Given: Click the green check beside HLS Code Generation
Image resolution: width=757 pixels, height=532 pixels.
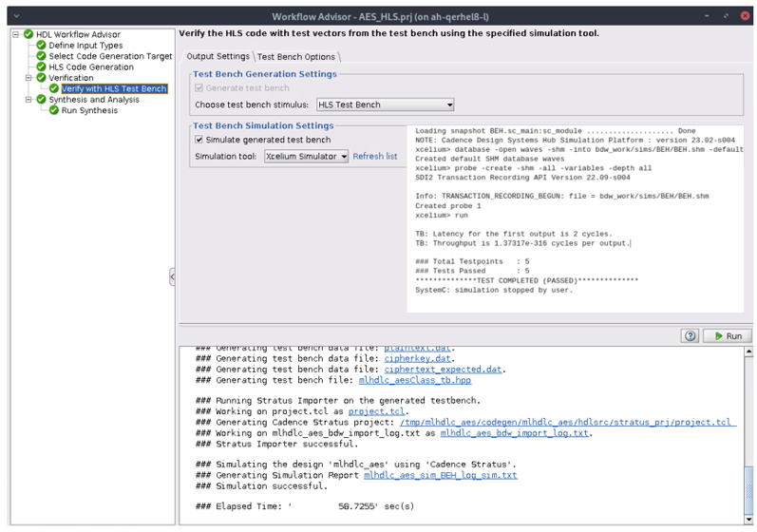Looking at the screenshot, I should (41, 67).
